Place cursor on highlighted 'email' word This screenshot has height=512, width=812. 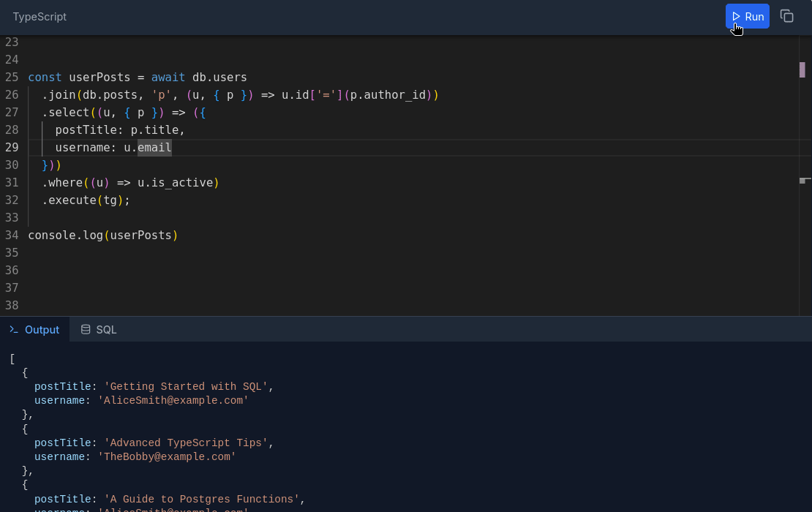154,148
